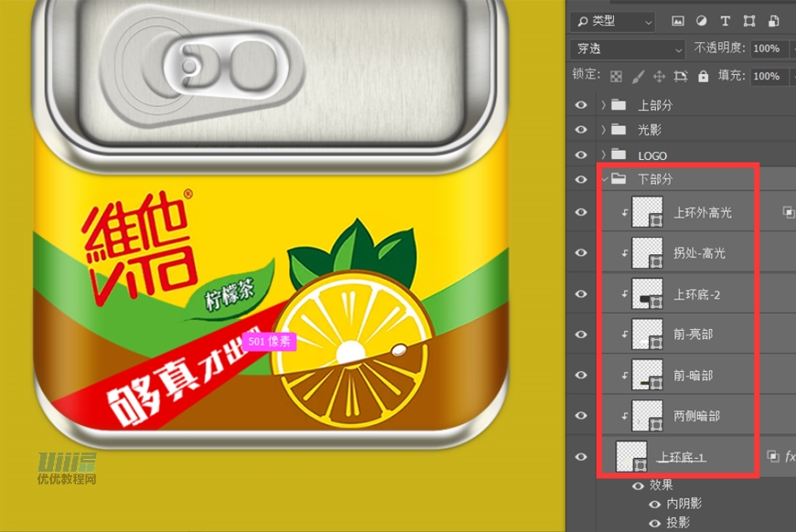Click the 两侧暗部 layer name
The image size is (796, 532).
[x=696, y=416]
